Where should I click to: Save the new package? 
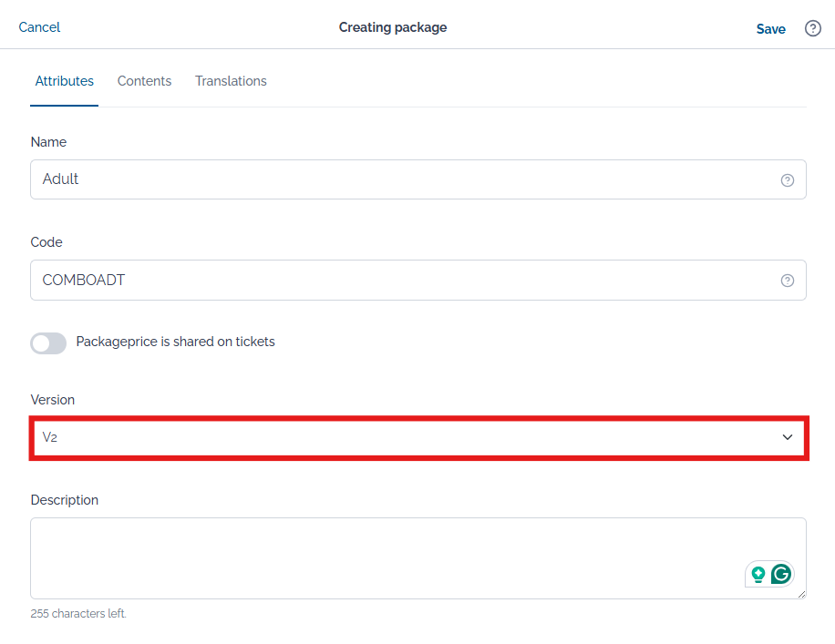tap(770, 29)
